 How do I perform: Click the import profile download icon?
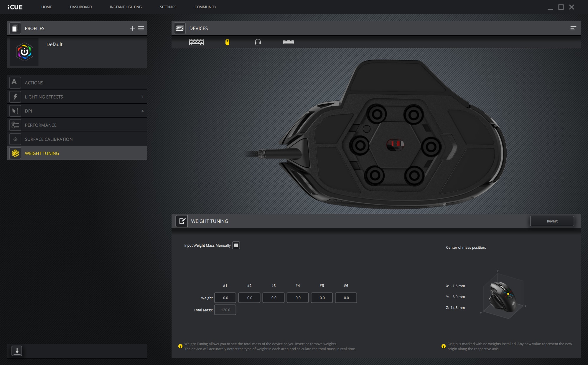coord(17,351)
